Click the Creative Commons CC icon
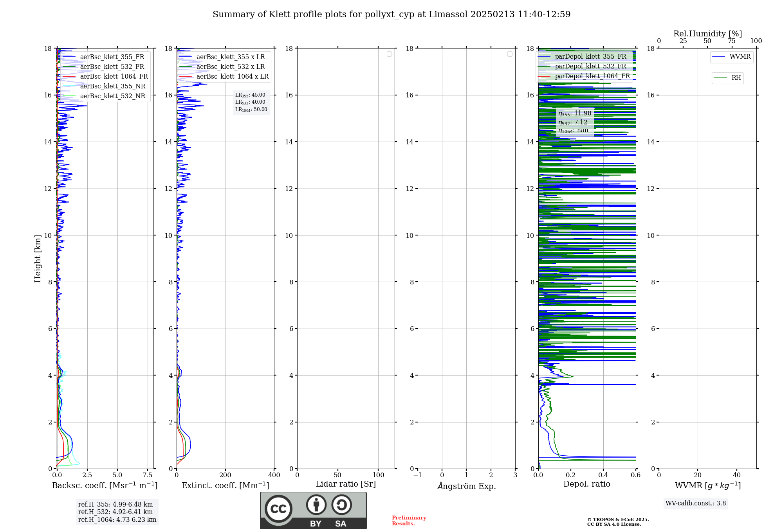783x532 pixels. pyautogui.click(x=278, y=509)
